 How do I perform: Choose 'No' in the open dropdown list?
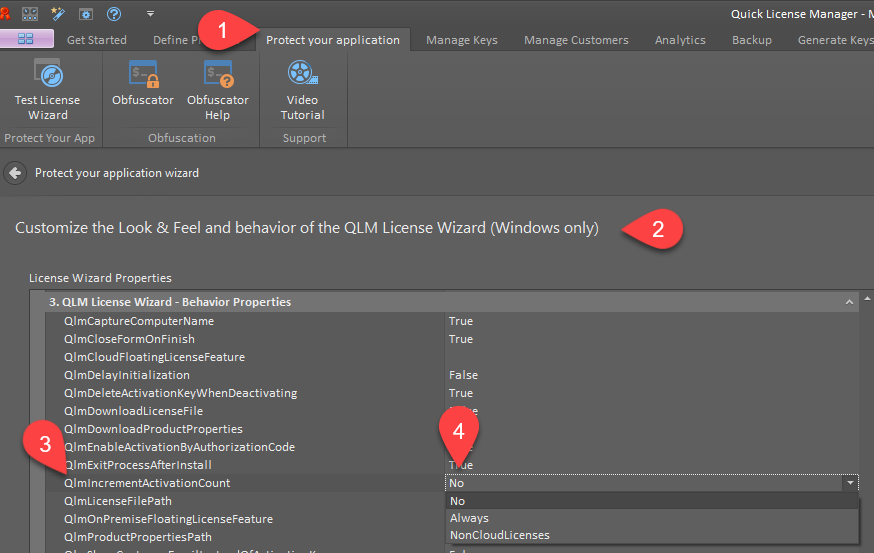tap(652, 501)
